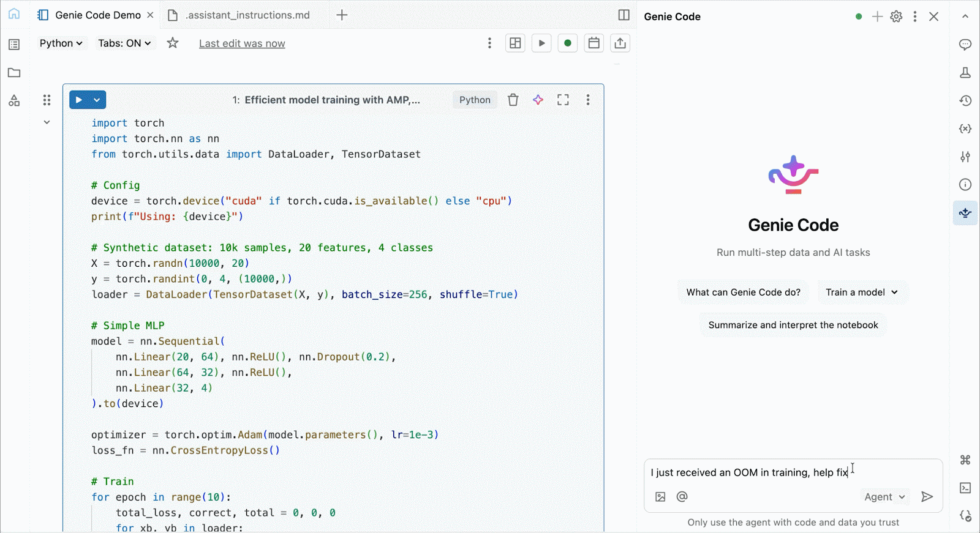Open version history in right sidebar
980x533 pixels.
point(965,100)
